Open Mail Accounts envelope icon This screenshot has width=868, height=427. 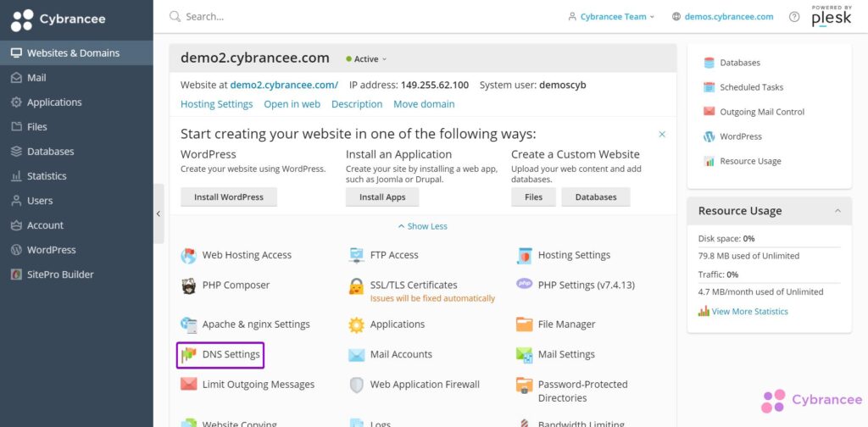click(357, 355)
